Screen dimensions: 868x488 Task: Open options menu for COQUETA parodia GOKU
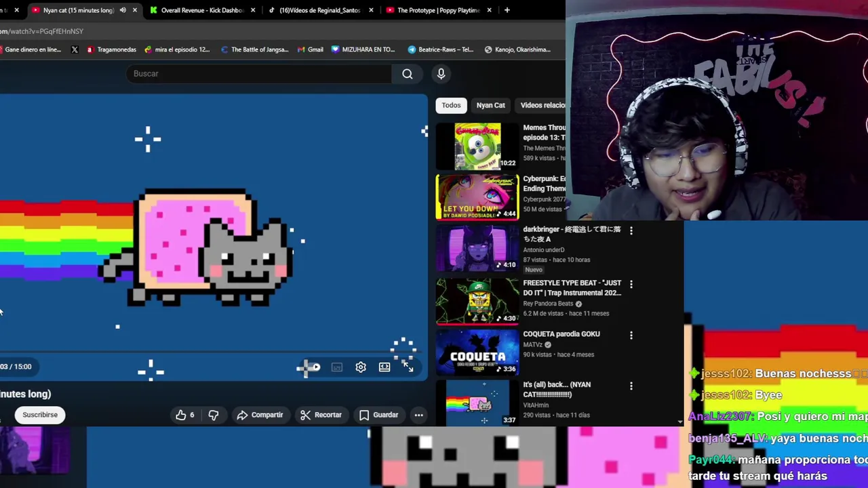click(x=631, y=335)
